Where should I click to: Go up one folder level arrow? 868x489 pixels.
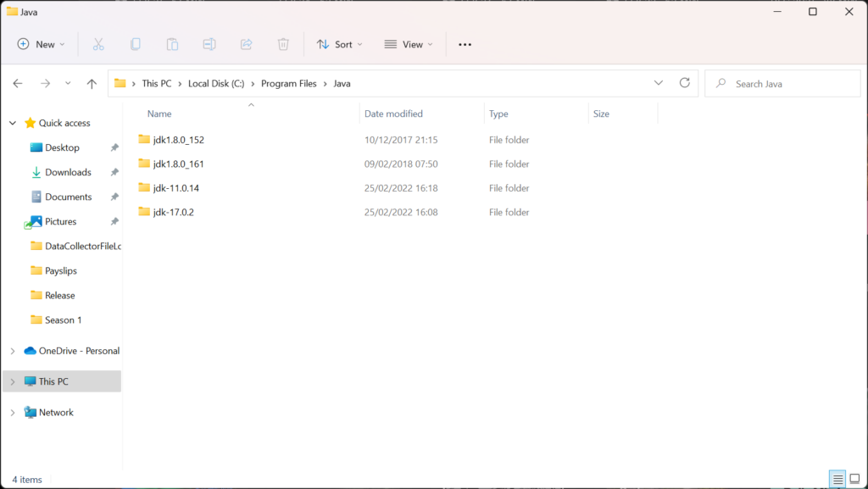point(92,84)
